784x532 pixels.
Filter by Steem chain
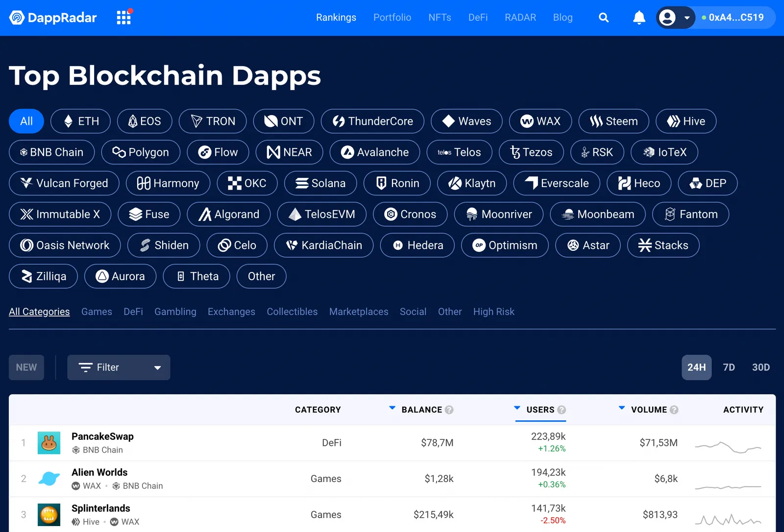click(613, 121)
